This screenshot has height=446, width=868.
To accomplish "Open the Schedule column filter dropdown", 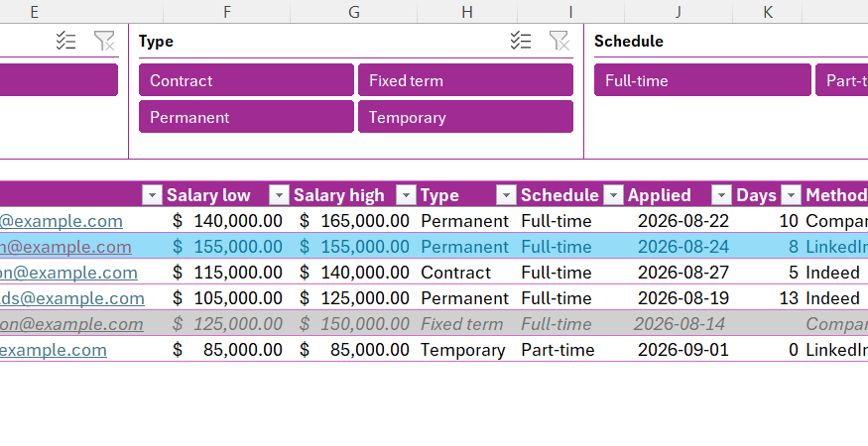I will (x=613, y=195).
